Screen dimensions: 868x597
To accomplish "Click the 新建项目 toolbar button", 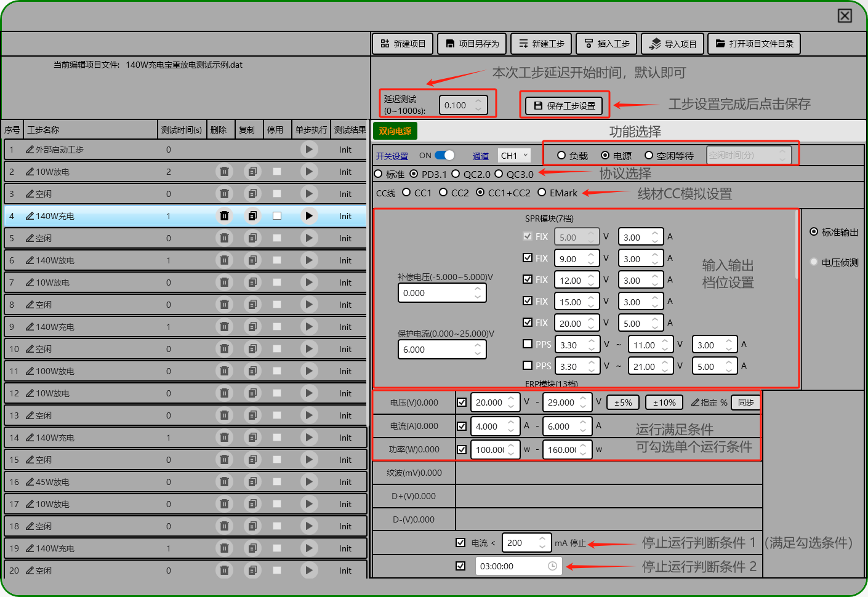I will (x=403, y=44).
